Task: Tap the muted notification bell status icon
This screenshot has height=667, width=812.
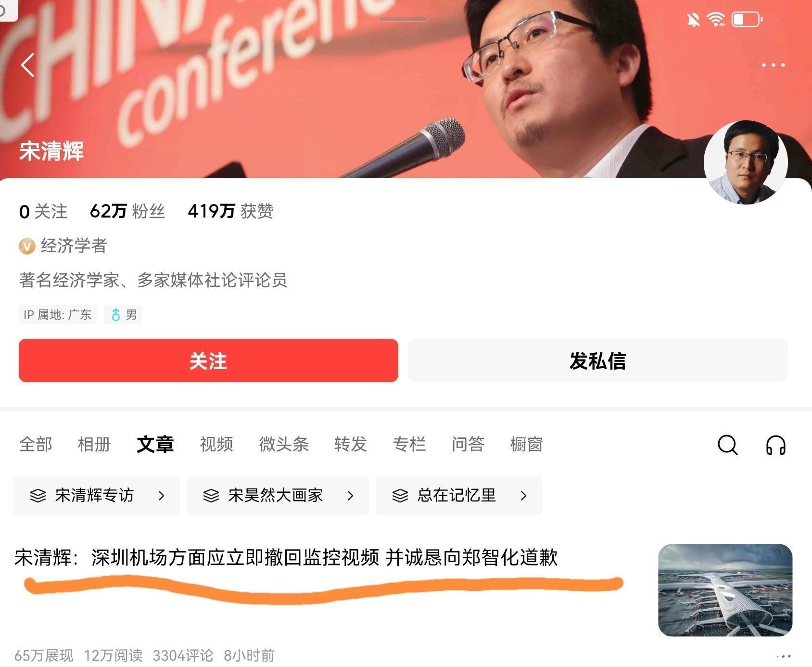Action: 693,20
